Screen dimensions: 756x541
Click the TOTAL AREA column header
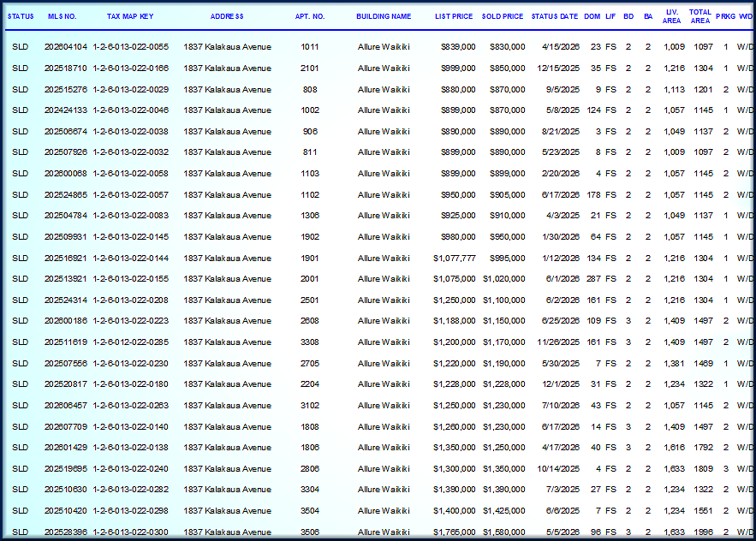click(700, 16)
